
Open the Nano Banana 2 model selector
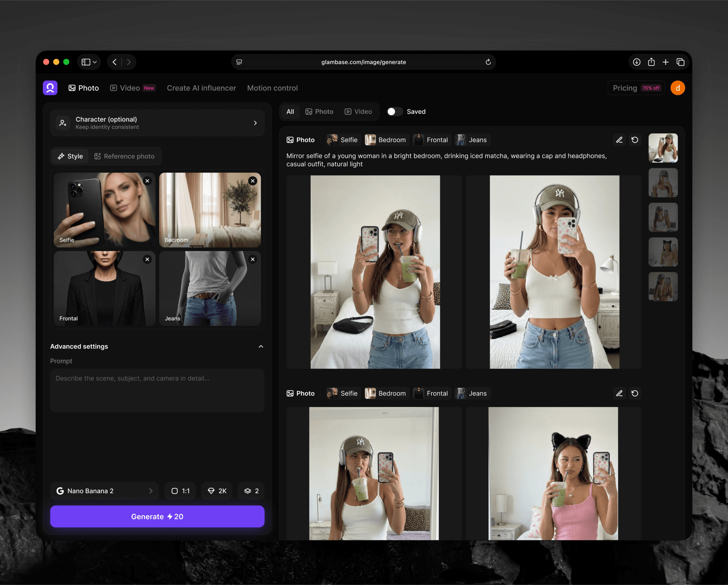pyautogui.click(x=105, y=491)
